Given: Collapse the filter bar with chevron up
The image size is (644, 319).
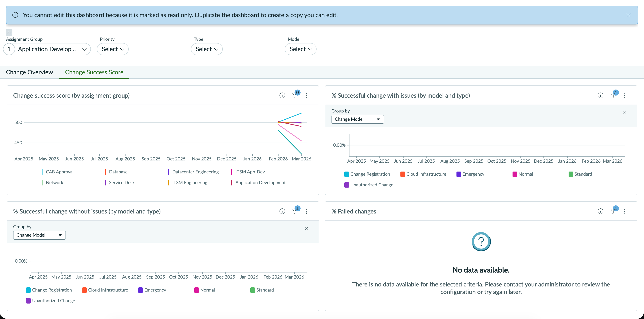Looking at the screenshot, I should click(9, 33).
